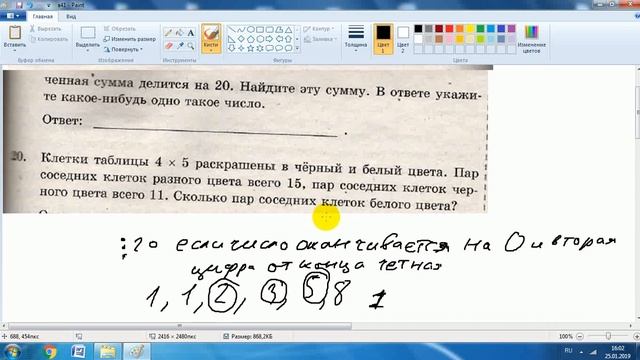
Task: Click the RU language indicator in tray
Action: (x=568, y=351)
